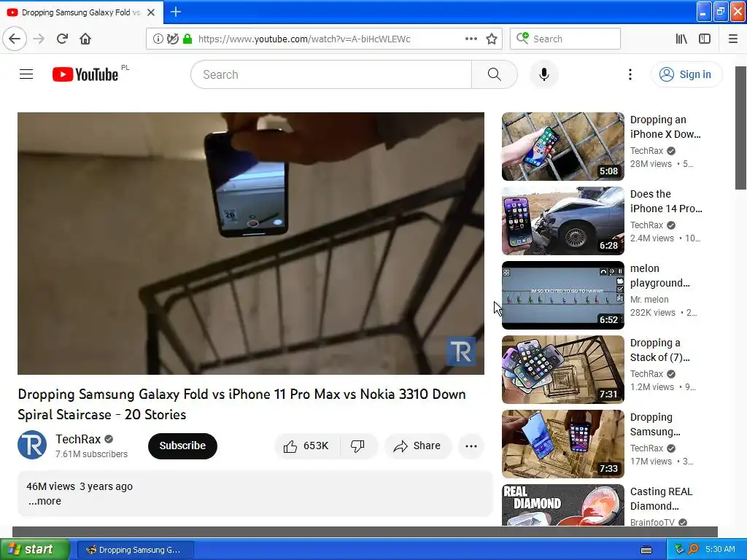This screenshot has height=560, width=747.
Task: Start voice search with the microphone icon
Action: [x=543, y=74]
